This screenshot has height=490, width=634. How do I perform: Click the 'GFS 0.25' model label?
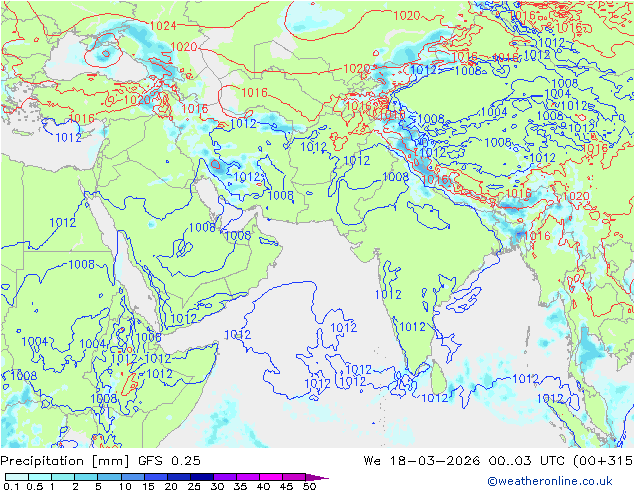point(169,461)
